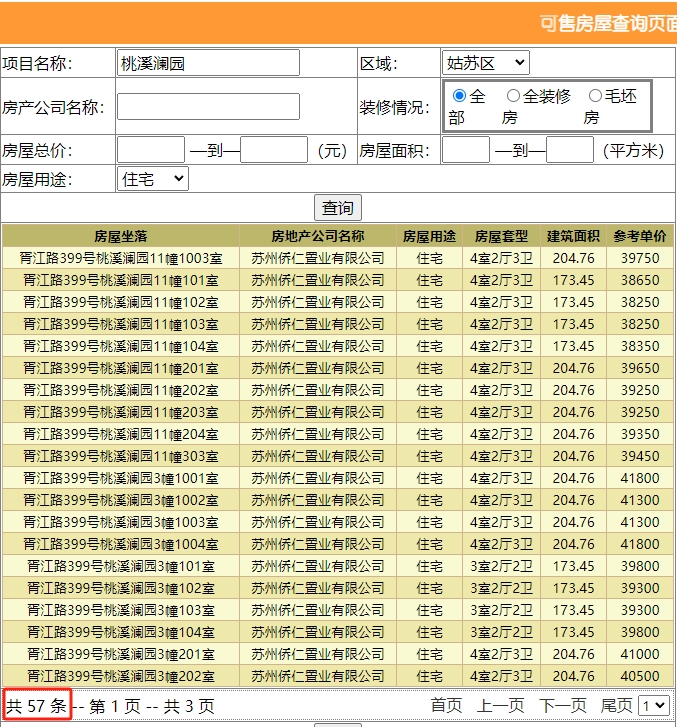This screenshot has width=677, height=727.
Task: Focus the 项目名称 input field
Action: (208, 63)
